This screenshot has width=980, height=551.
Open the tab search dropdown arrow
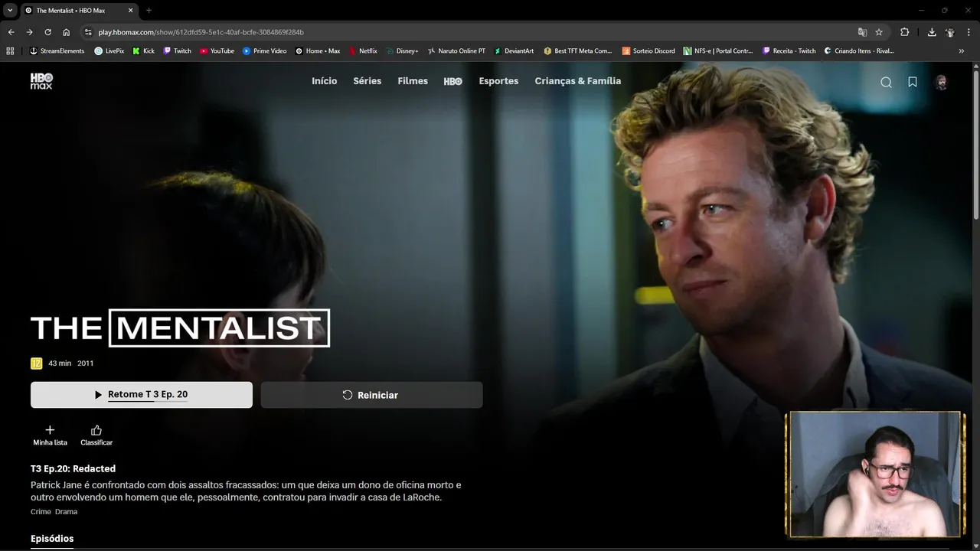[10, 10]
